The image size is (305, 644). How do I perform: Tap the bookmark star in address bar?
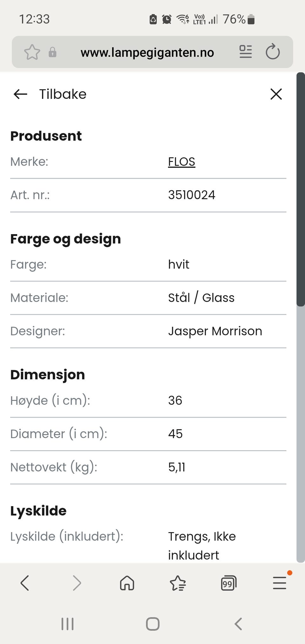(x=32, y=52)
